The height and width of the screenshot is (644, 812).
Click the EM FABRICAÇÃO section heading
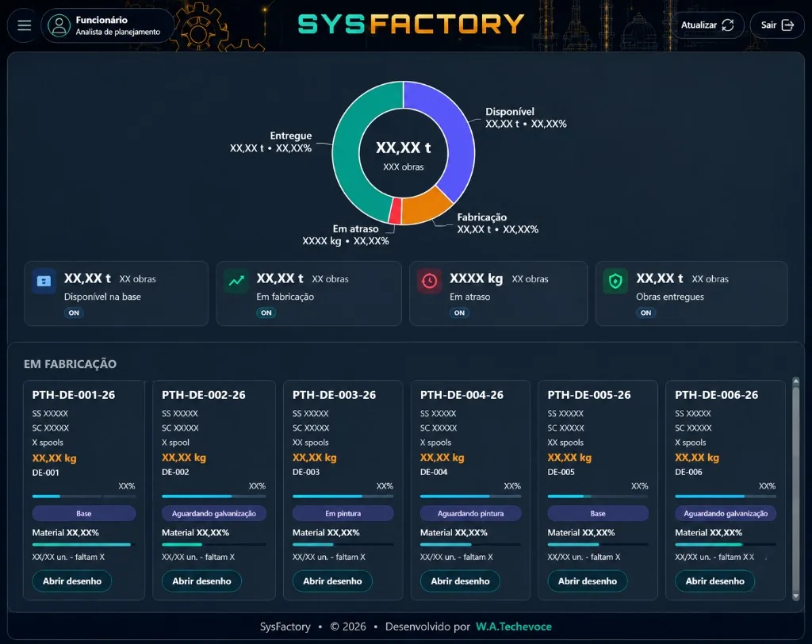pos(70,364)
